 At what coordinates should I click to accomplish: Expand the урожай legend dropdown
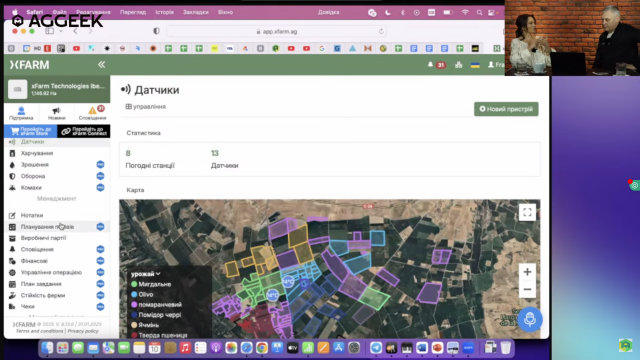pyautogui.click(x=146, y=274)
